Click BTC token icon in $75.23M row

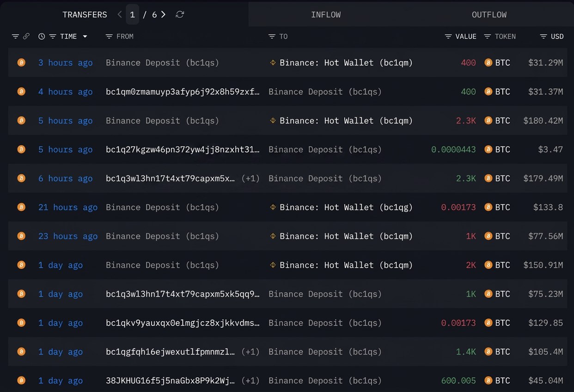[x=488, y=294]
